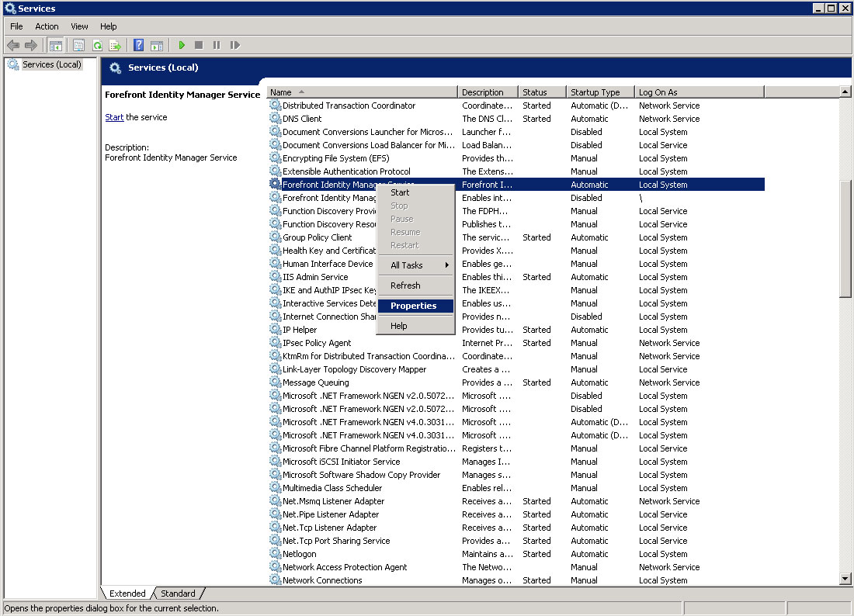
Task: Click gear icon of Multimedia Class Scheduler
Action: click(x=276, y=487)
